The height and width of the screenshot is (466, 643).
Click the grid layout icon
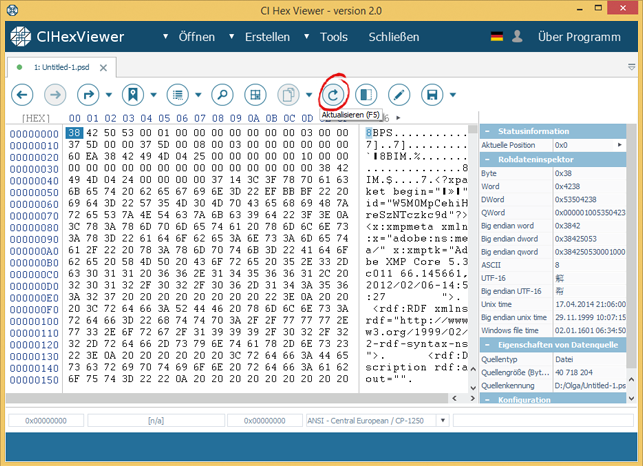(x=255, y=95)
